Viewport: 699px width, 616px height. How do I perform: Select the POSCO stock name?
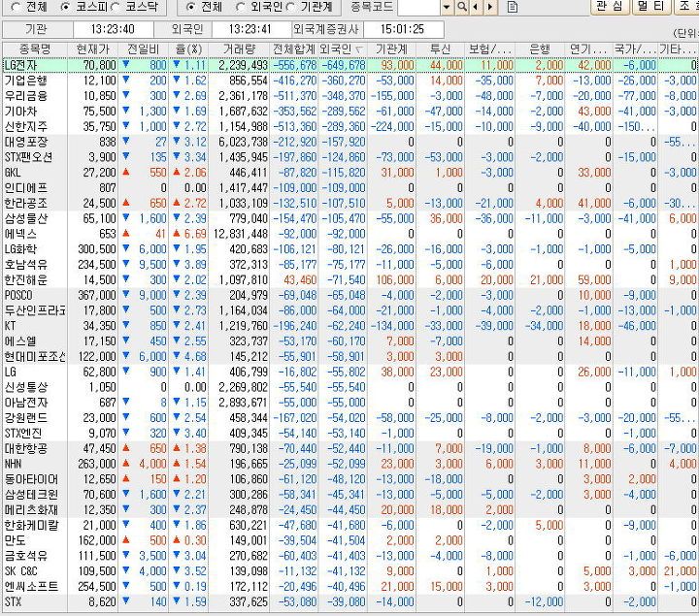click(x=18, y=295)
